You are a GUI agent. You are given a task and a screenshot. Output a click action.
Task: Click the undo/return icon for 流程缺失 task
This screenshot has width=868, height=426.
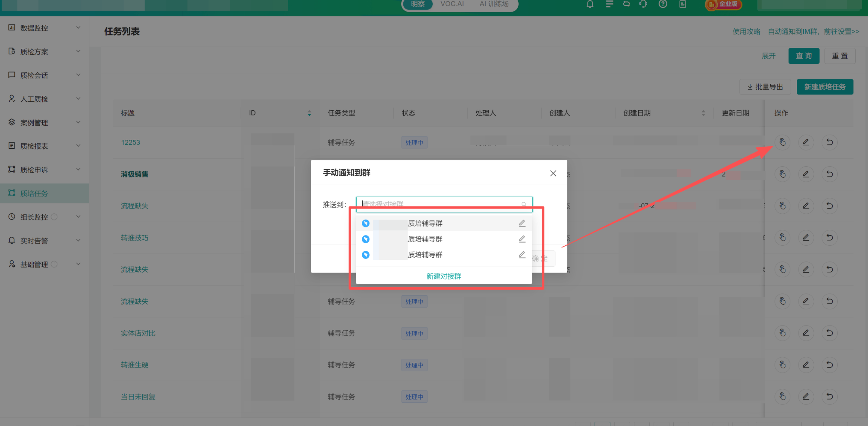[829, 205]
